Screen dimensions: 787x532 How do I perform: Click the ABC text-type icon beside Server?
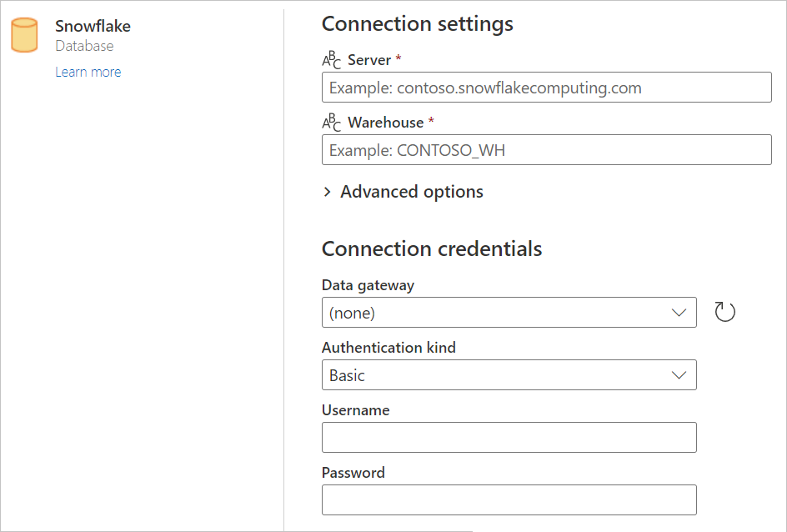point(329,59)
